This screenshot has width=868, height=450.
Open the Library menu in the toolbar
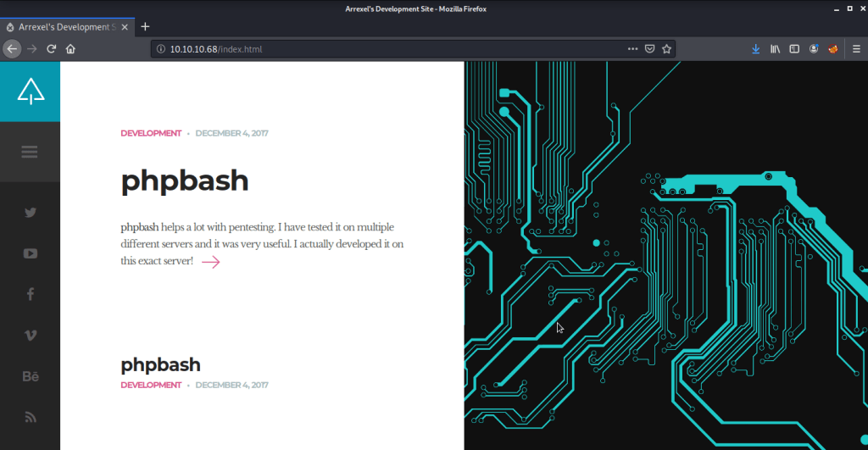[x=775, y=49]
